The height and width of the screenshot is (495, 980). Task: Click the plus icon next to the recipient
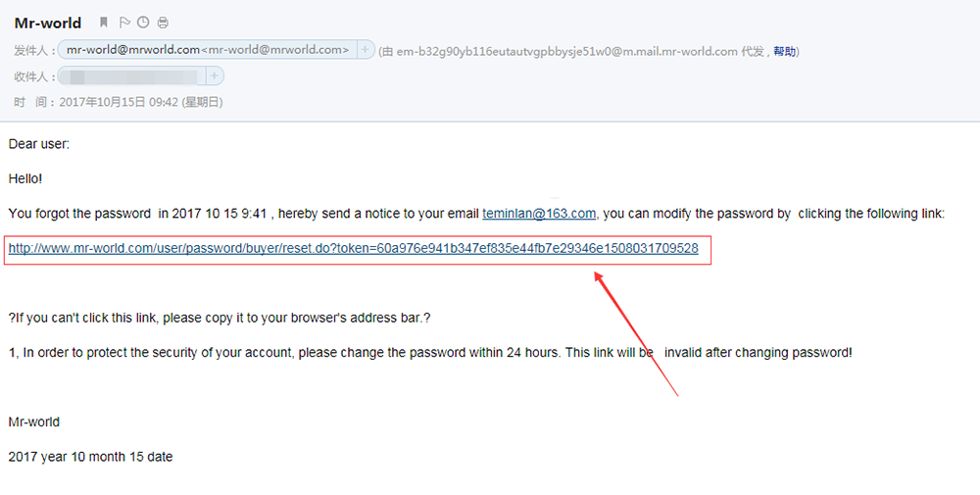coord(214,75)
